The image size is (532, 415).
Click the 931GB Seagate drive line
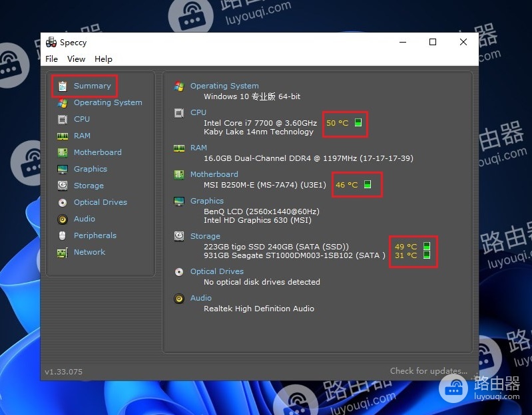coord(294,255)
